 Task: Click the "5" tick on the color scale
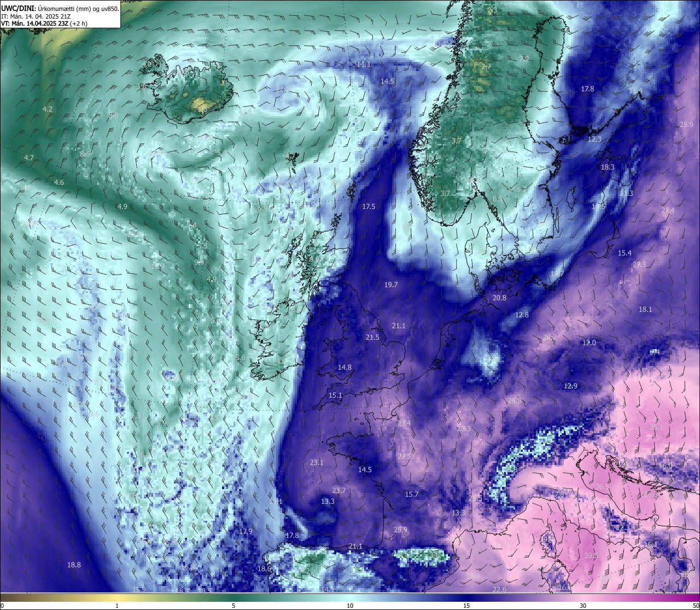(234, 606)
